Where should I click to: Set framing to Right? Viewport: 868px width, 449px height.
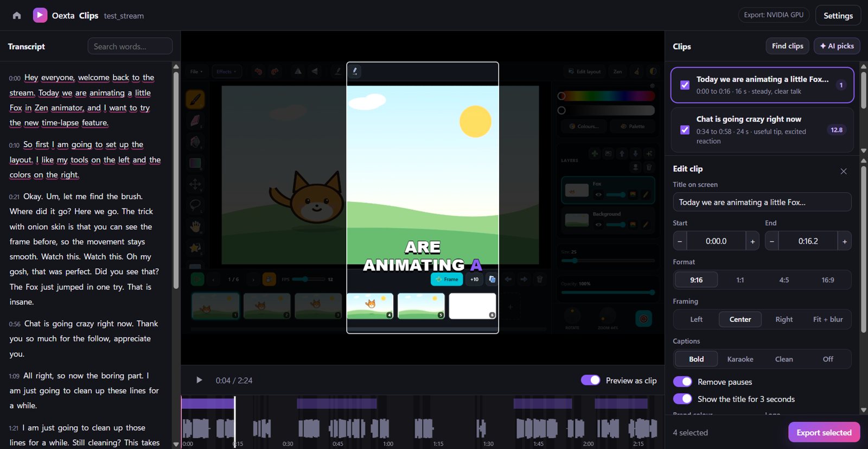[x=784, y=319]
